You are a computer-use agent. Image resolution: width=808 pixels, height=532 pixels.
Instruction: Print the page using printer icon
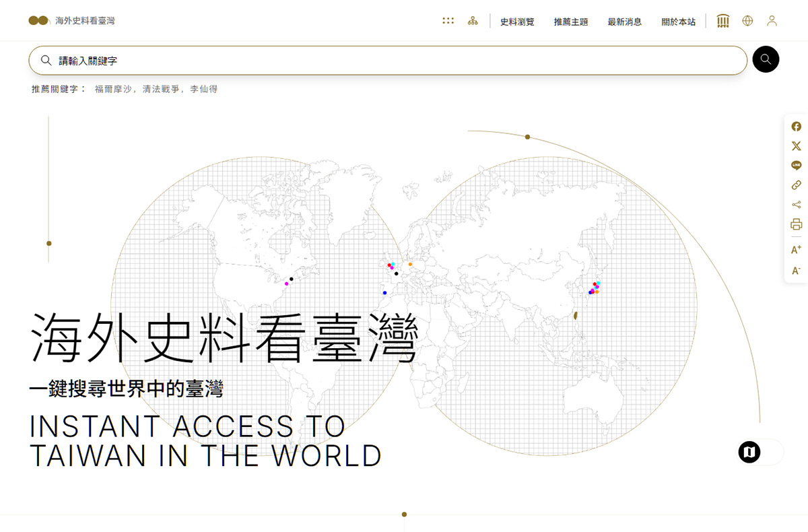click(796, 224)
